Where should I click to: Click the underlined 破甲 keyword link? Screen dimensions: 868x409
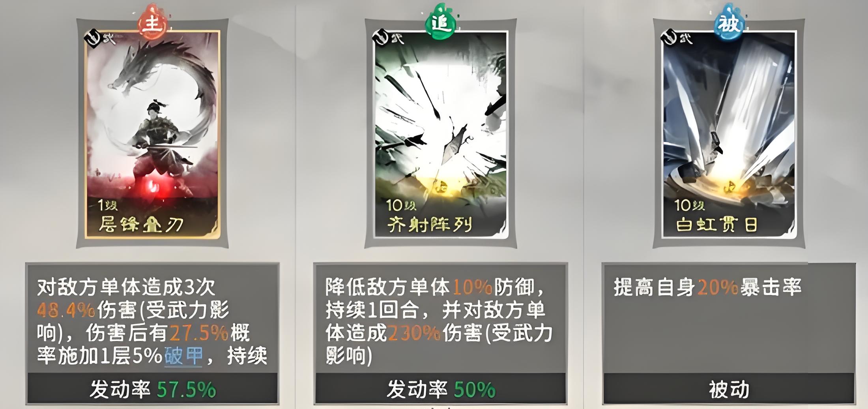point(183,356)
